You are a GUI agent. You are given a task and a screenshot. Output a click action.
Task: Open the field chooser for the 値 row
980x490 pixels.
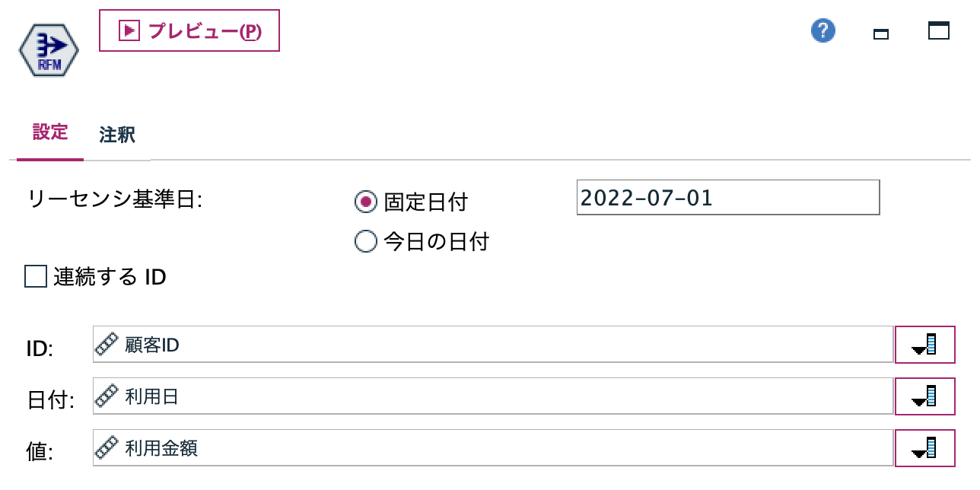click(x=924, y=448)
